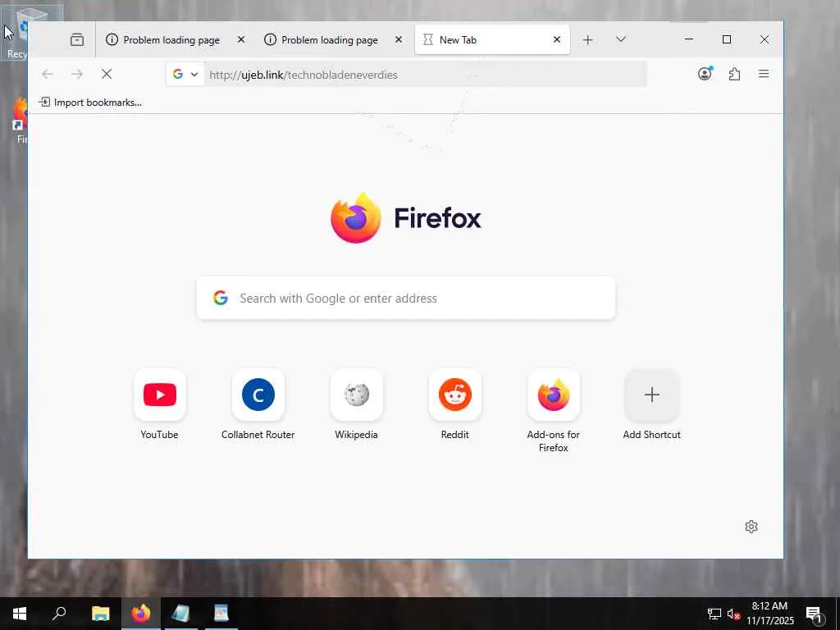Viewport: 840px width, 630px height.
Task: Open the network status tray icon
Action: point(714,614)
